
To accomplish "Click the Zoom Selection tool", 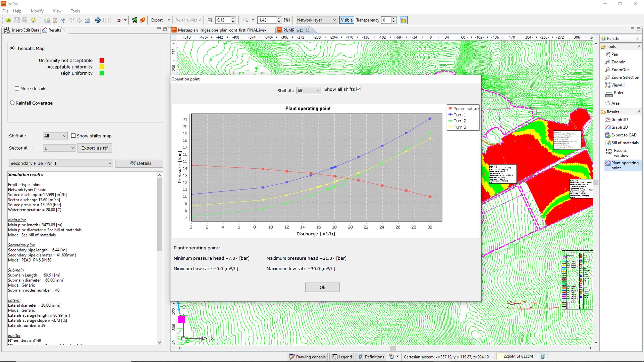I will [625, 77].
